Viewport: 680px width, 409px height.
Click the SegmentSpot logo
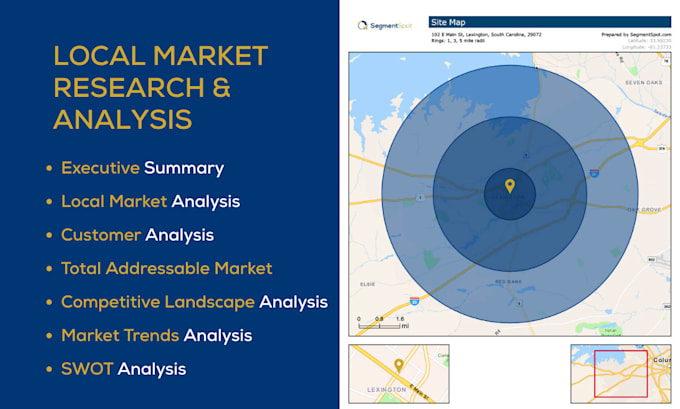[384, 26]
